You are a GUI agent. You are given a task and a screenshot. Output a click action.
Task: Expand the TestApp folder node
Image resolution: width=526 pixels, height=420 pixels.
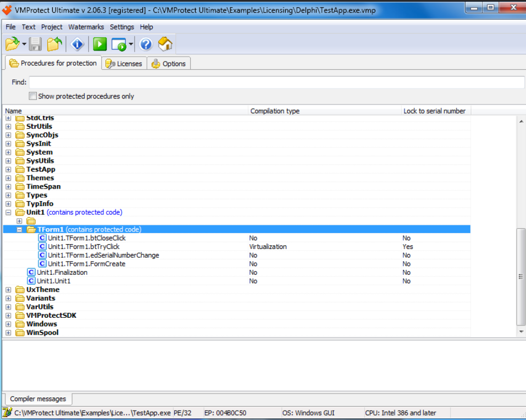8,169
